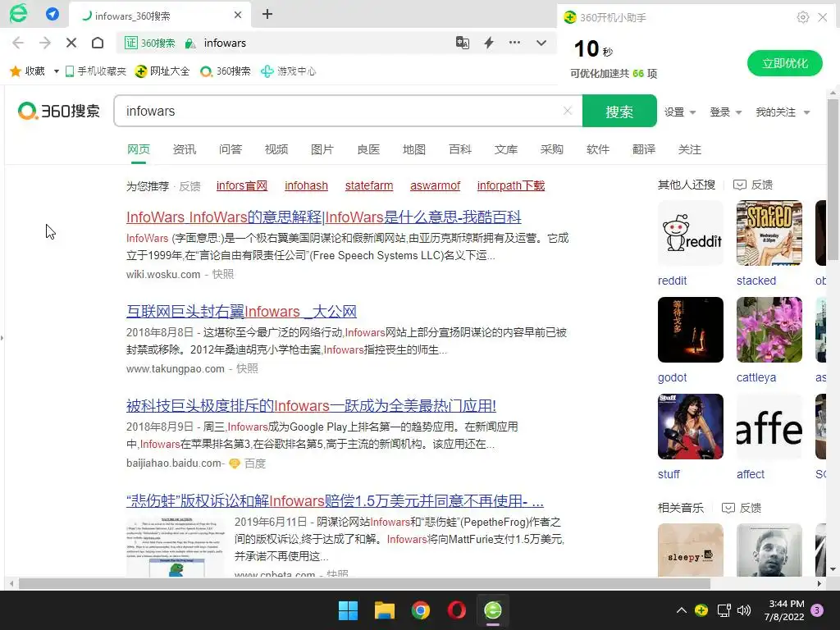Expand the 收藏 dropdown arrow
The height and width of the screenshot is (630, 840).
tap(57, 71)
